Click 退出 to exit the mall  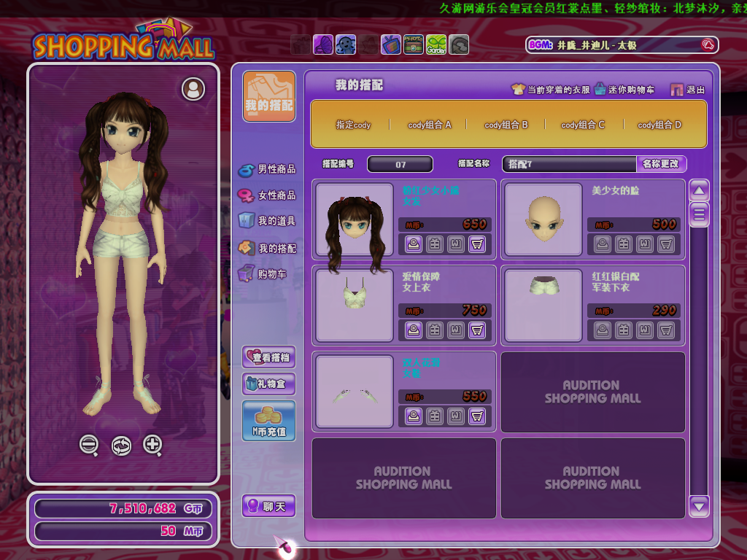[x=688, y=90]
